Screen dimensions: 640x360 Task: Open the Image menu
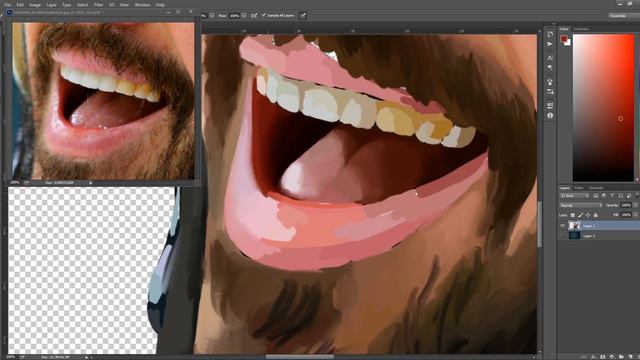pos(35,5)
